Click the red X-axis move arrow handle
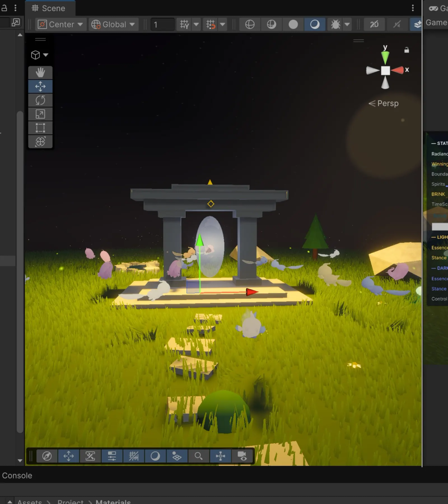This screenshot has width=448, height=504. 252,292
